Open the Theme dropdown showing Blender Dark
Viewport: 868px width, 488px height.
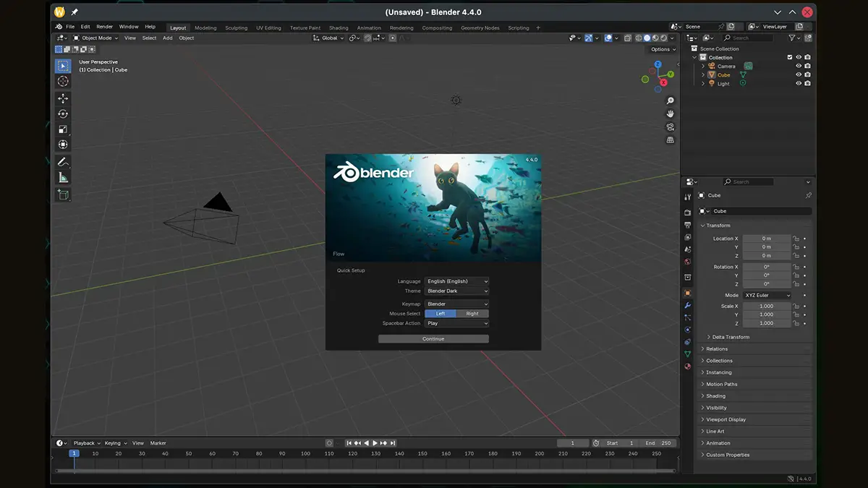pos(457,291)
